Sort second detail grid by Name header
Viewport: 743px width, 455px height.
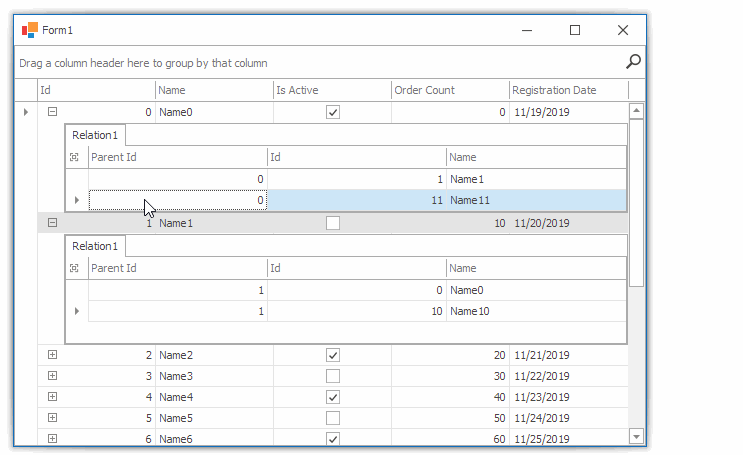click(x=536, y=268)
